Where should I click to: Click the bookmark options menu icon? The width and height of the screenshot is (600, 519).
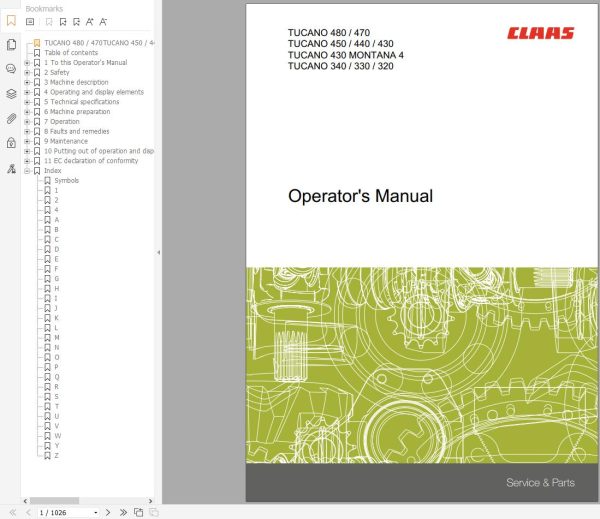pyautogui.click(x=30, y=22)
